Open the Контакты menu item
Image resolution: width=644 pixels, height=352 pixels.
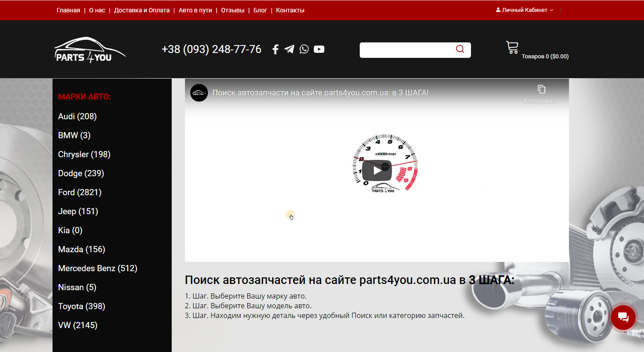pos(290,10)
